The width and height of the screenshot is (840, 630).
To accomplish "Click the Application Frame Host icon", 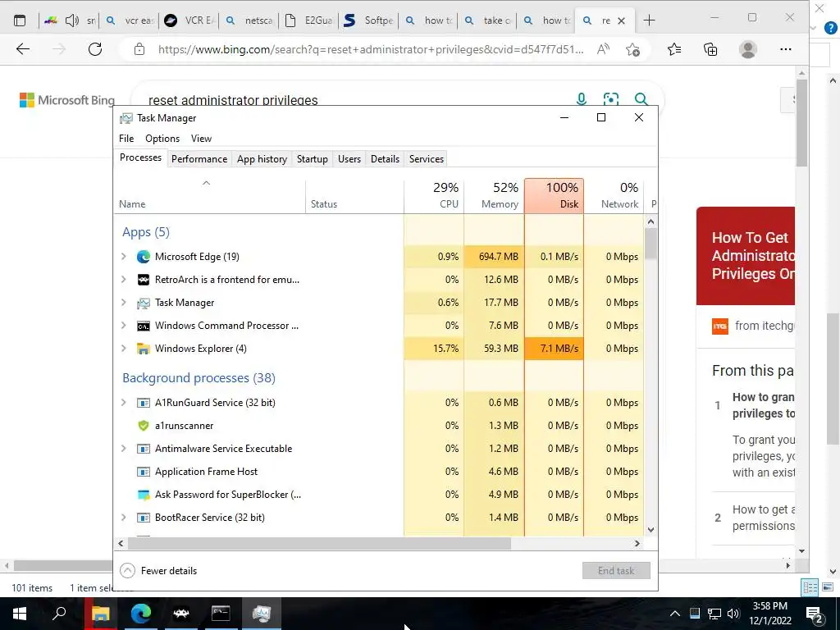I will [x=143, y=472].
